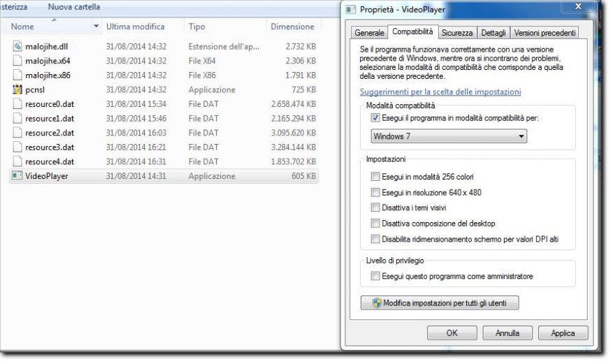Viewport: 613px width, 364px height.
Task: Click the Annulla button
Action: 507,333
